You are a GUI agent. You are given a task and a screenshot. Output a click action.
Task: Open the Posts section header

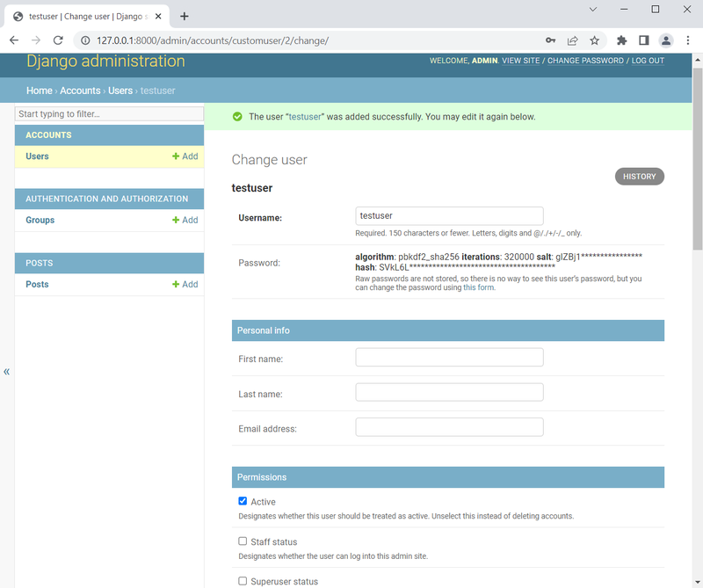39,263
